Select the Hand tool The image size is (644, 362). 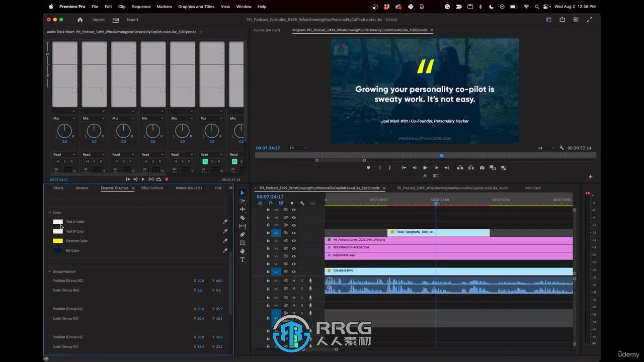tap(242, 251)
